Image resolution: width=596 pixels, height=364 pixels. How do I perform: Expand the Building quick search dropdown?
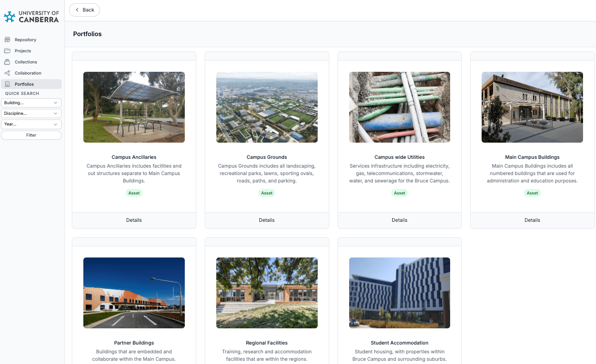[31, 103]
